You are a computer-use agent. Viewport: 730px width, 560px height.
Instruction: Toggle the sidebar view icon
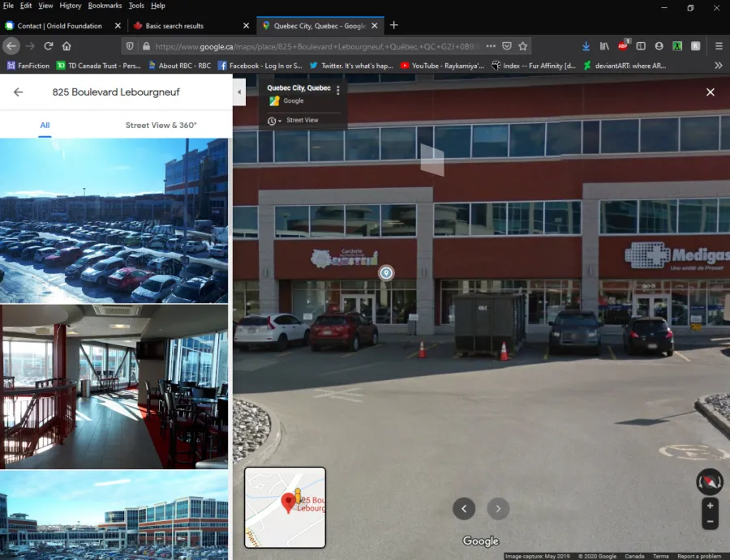(x=641, y=46)
